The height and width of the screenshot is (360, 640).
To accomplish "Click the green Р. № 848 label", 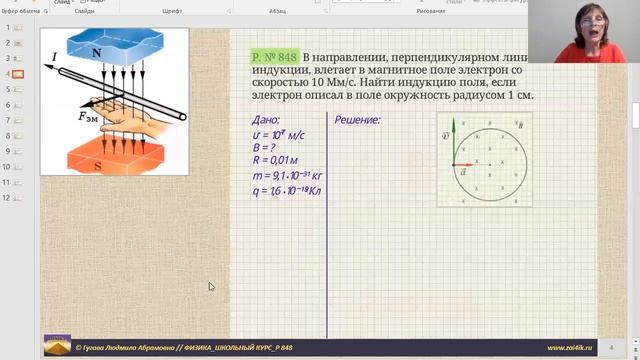I will click(x=275, y=57).
